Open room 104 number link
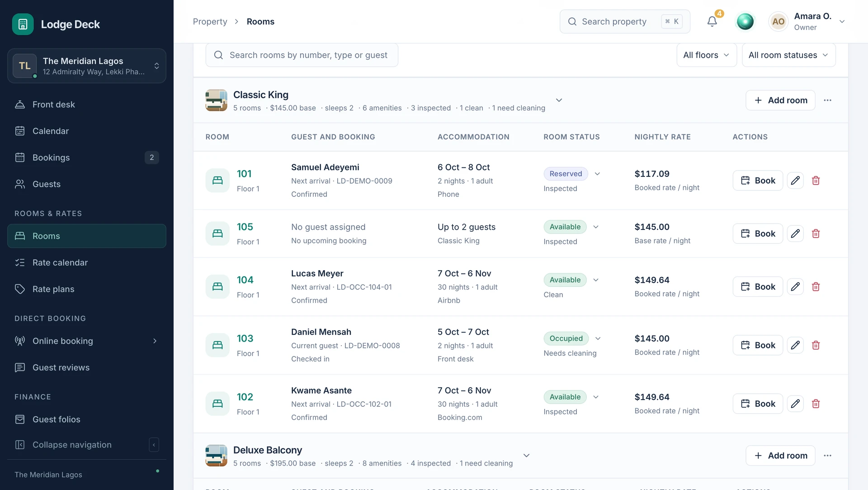The height and width of the screenshot is (490, 868). [x=245, y=280]
